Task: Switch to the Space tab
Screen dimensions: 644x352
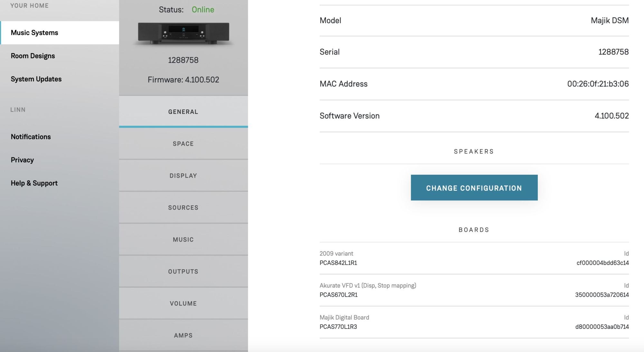Action: click(183, 144)
